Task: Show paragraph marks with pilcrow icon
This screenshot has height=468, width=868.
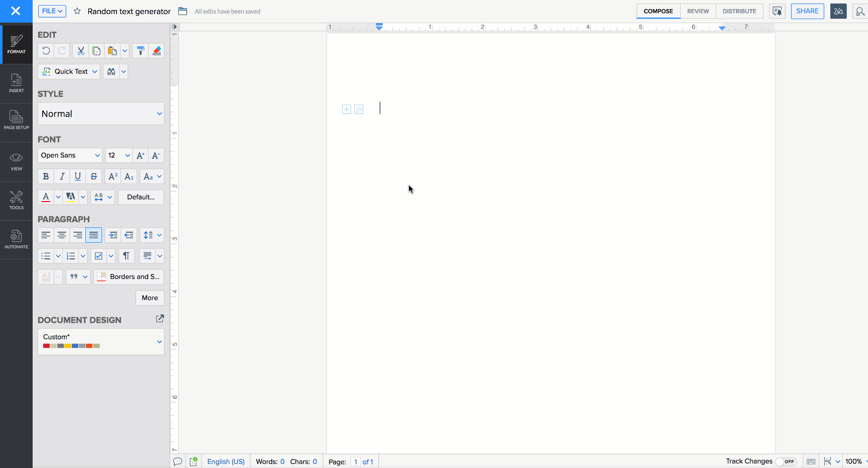Action: pos(126,256)
